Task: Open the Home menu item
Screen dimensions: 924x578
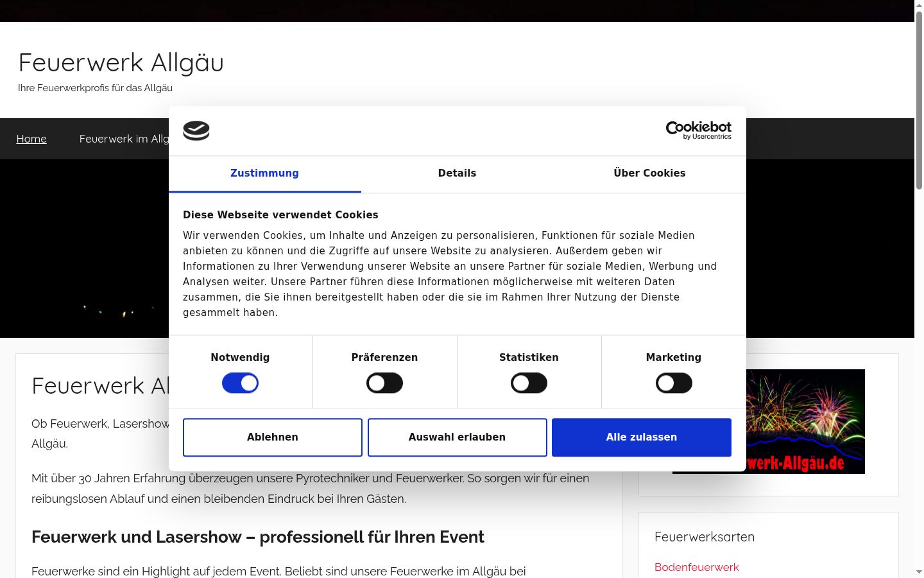Action: coord(31,139)
